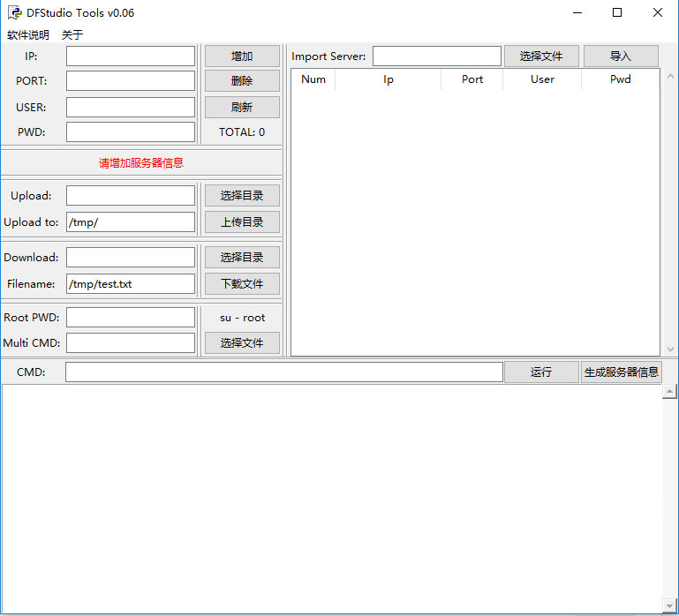Click output area scrollbar down arrow

click(669, 605)
